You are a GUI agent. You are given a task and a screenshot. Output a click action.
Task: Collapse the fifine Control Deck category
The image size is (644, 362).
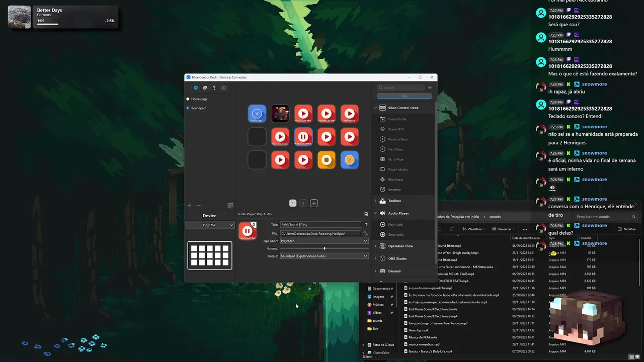tap(375, 108)
